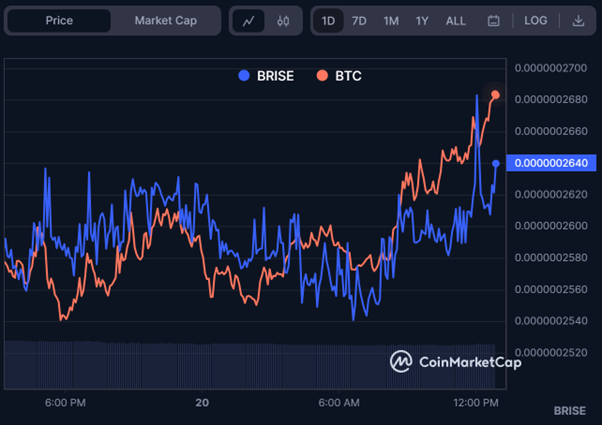This screenshot has height=425, width=602.
Task: Select the 1D time range
Action: (328, 20)
